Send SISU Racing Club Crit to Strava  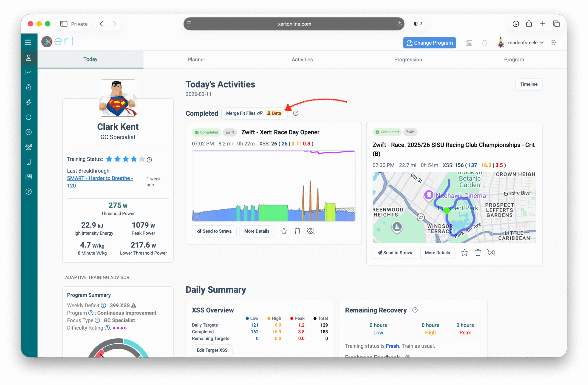[395, 253]
